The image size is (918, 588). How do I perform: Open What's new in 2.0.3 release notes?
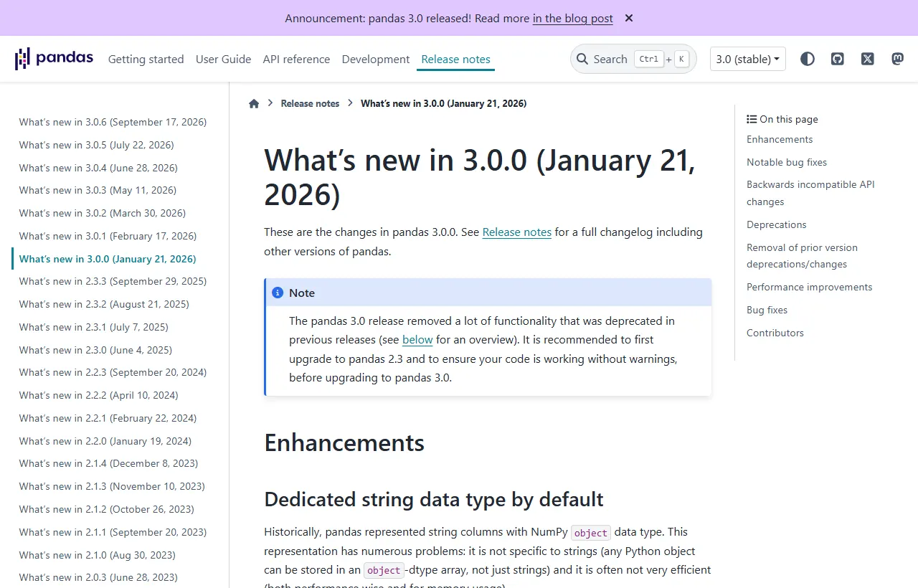[x=99, y=577]
